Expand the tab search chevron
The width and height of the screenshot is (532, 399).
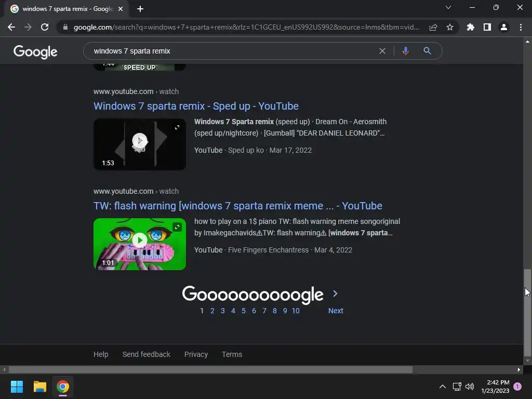[x=448, y=7]
